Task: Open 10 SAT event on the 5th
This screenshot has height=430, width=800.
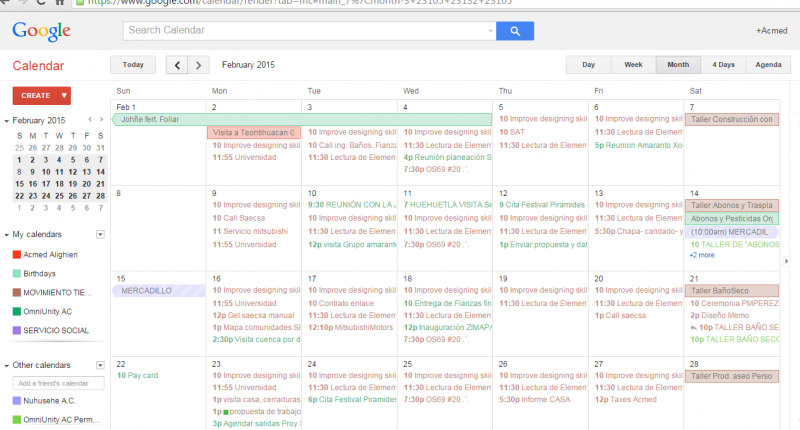Action: [512, 132]
